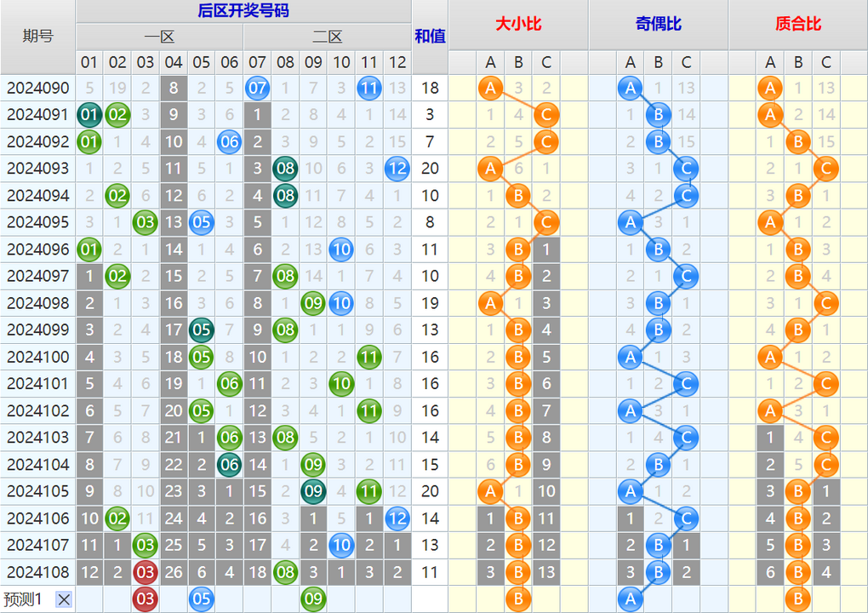This screenshot has height=613, width=868.
Task: Select teal ball 05 in row 2024099
Action: click(x=202, y=330)
